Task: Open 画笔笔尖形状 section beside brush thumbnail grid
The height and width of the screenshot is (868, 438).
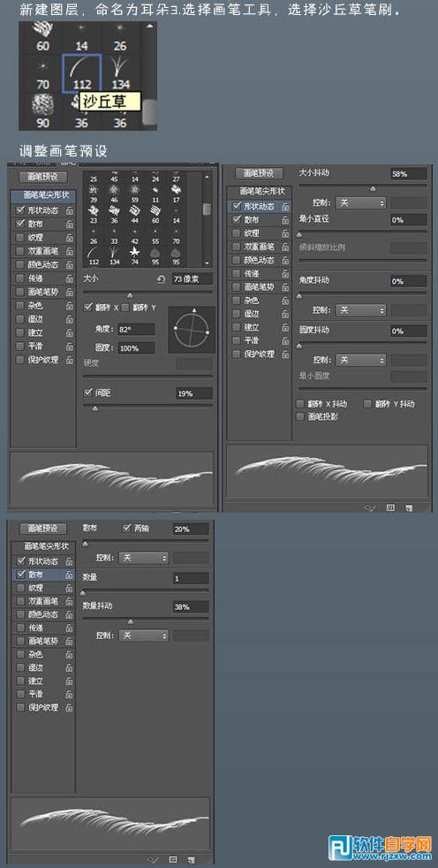Action: click(43, 194)
